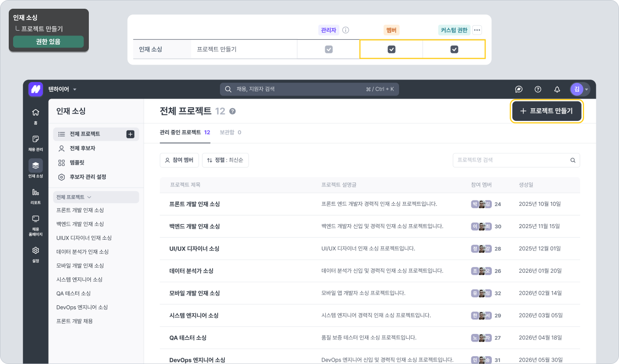Switch to 관리 중인 프로젝트 tab
This screenshot has width=619, height=364.
(x=185, y=132)
